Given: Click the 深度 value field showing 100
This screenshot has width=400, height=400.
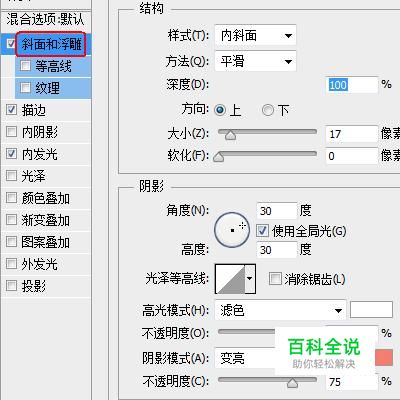Looking at the screenshot, I should [351, 85].
